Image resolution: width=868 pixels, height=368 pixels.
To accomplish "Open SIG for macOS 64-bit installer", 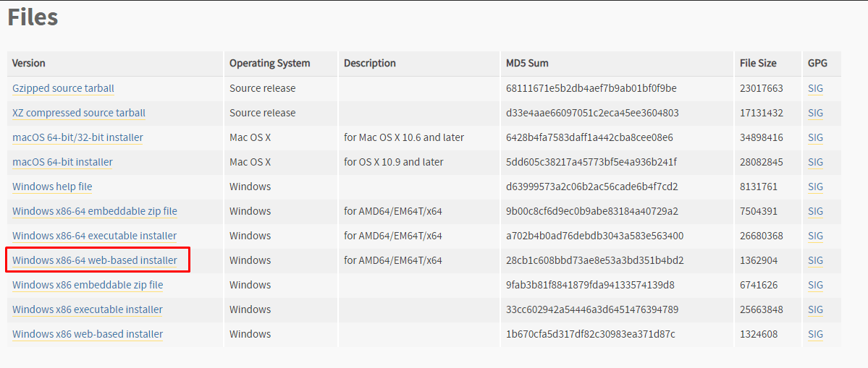I will [815, 162].
